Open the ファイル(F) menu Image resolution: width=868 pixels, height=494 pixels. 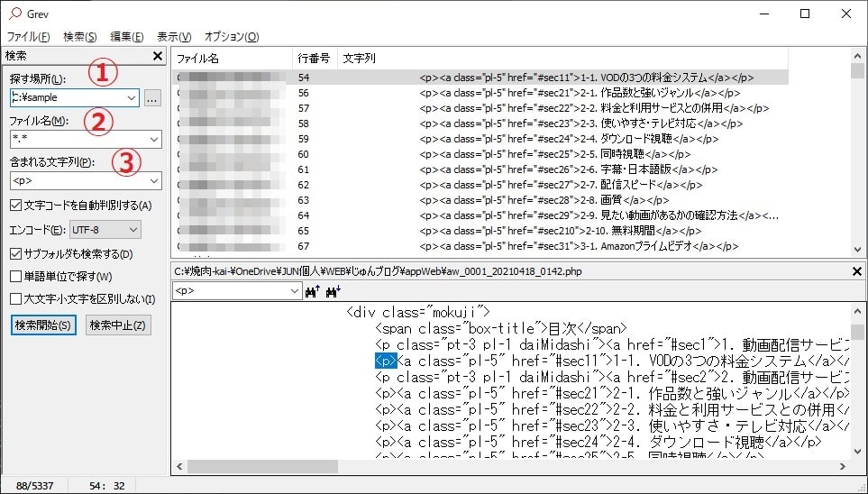coord(28,37)
